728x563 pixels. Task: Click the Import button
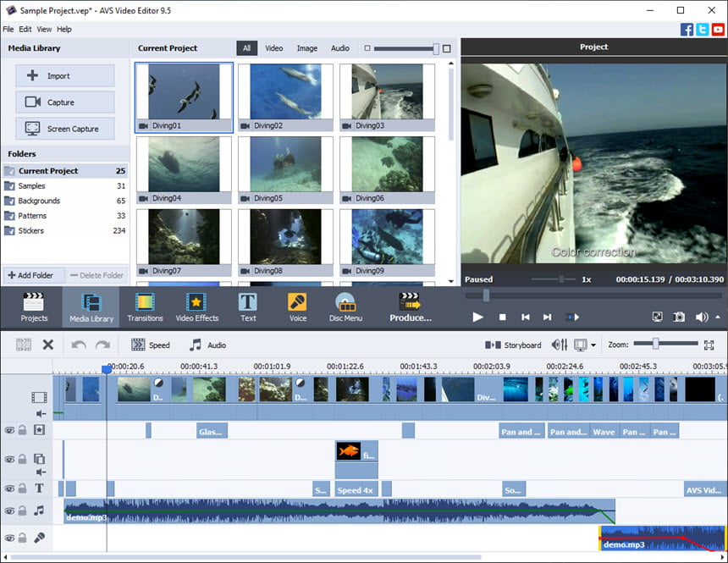[65, 75]
